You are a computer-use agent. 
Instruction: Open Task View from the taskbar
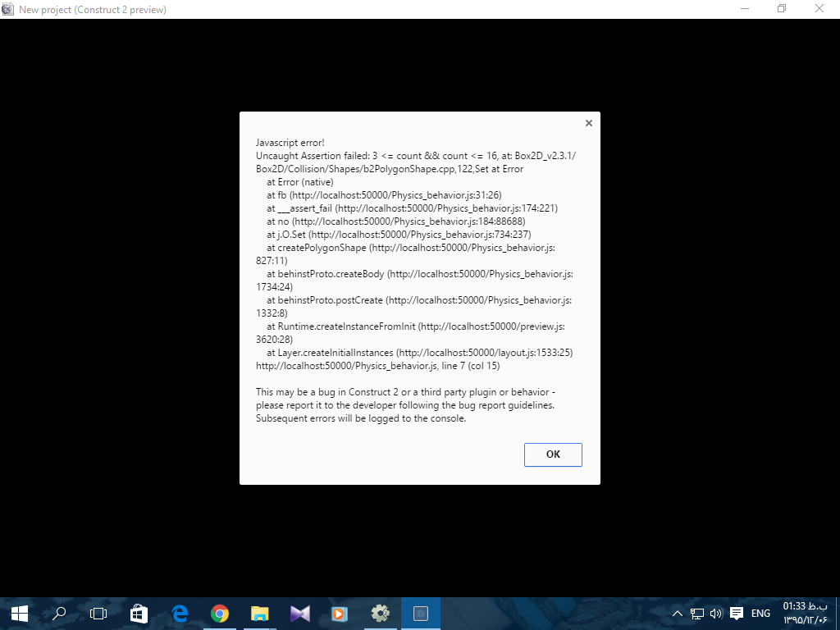point(98,614)
